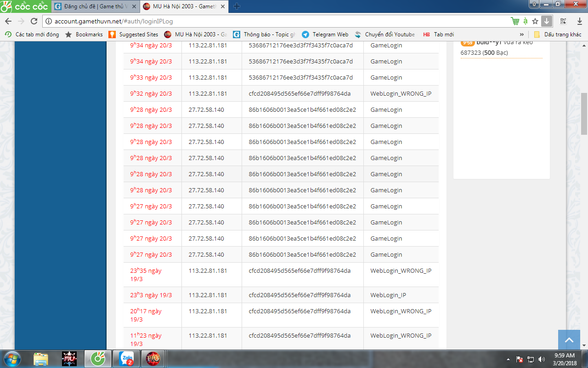The height and width of the screenshot is (368, 588).
Task: Open 'Các tab mới đóng' bookmark
Action: pyautogui.click(x=32, y=34)
